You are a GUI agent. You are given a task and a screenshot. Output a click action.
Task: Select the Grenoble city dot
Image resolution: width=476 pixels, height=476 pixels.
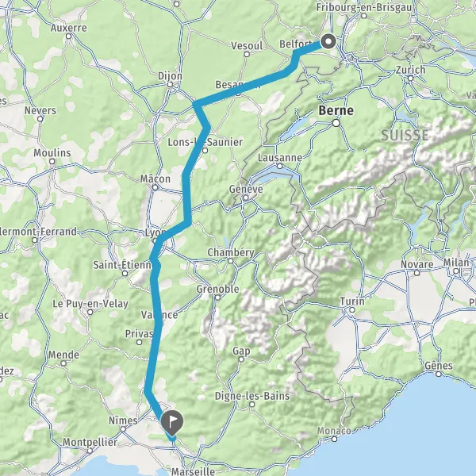coord(217,297)
